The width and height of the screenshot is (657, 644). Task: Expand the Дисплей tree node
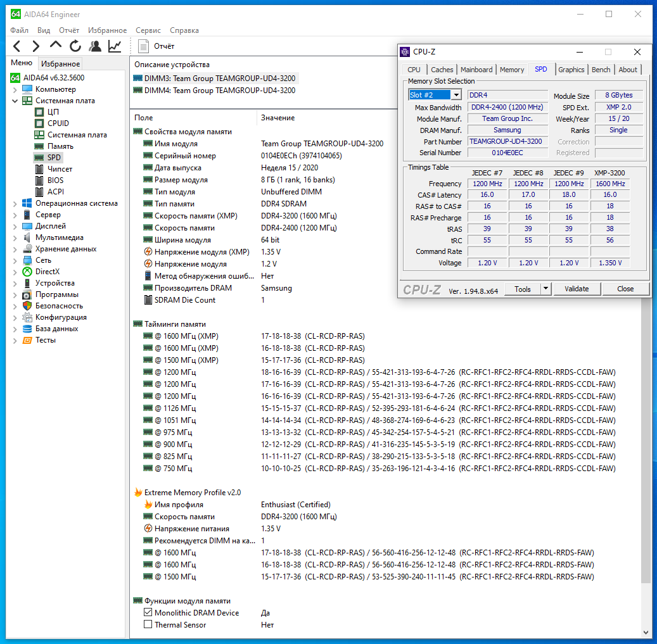point(15,226)
